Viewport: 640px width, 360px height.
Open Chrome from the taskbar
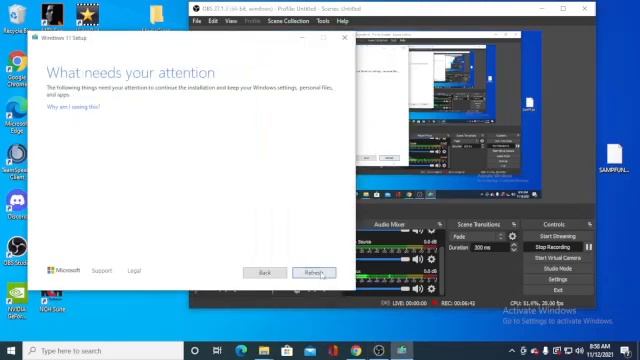(356, 351)
